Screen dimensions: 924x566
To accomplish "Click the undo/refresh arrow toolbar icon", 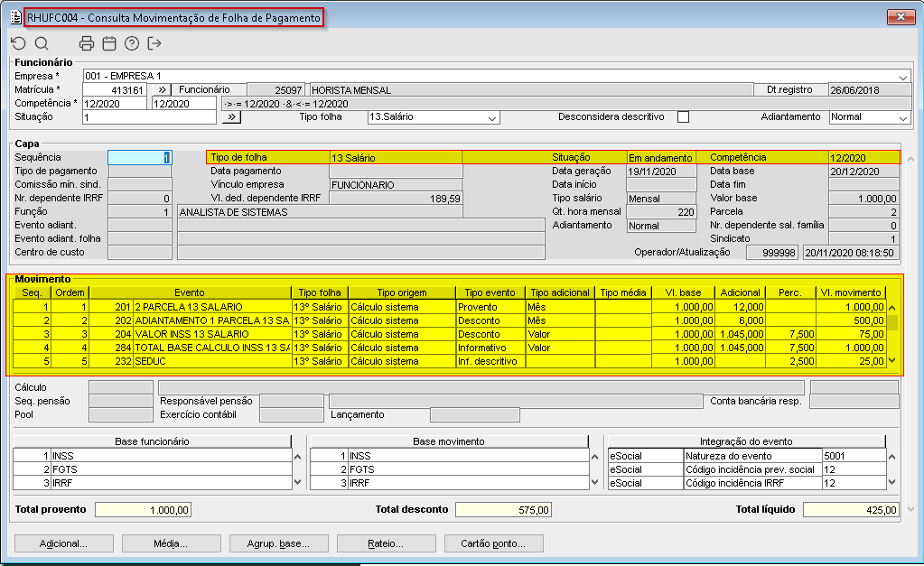I will point(18,43).
